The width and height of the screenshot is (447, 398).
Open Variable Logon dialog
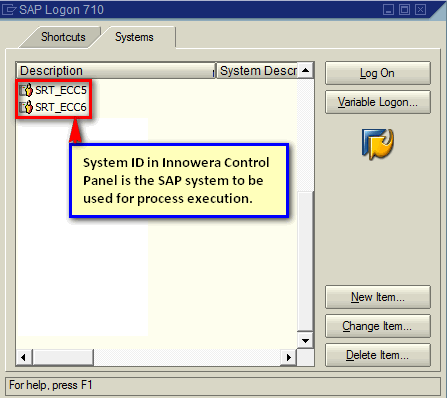[x=378, y=102]
